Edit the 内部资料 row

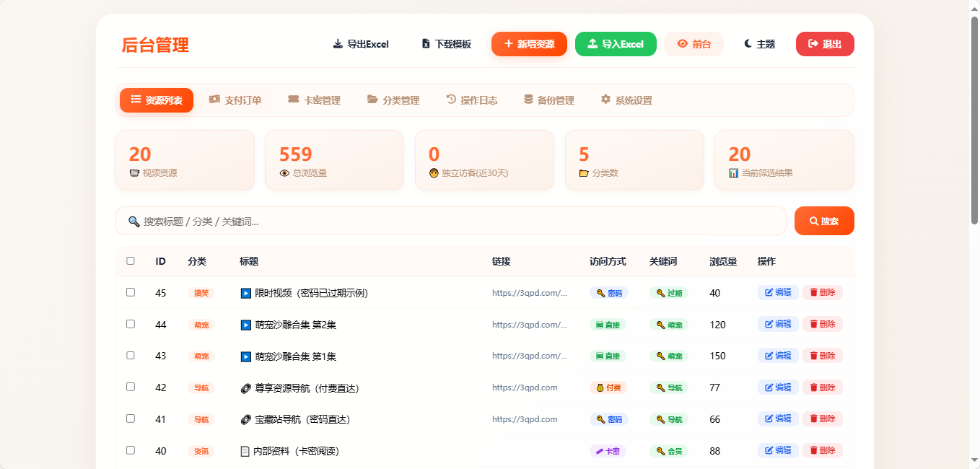point(778,450)
